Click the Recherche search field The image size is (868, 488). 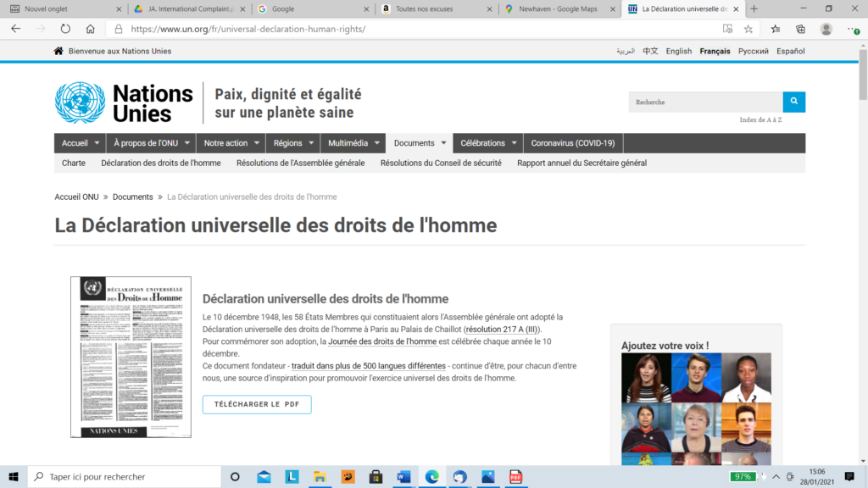pos(706,102)
